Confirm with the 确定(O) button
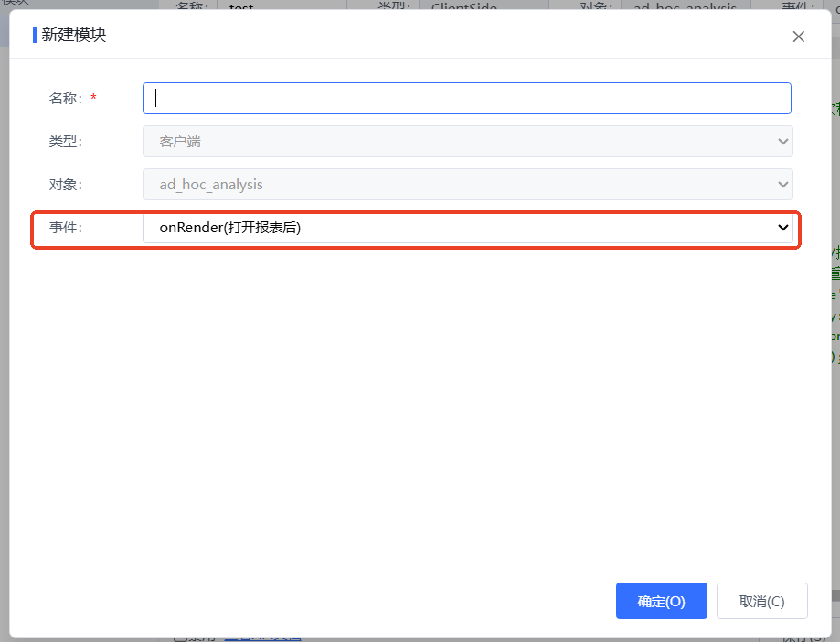Viewport: 840px width, 642px height. (661, 601)
